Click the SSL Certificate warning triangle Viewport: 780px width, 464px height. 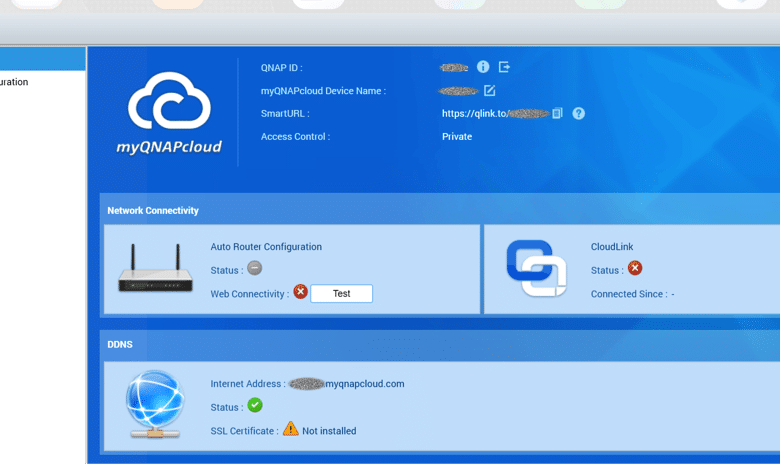(291, 429)
